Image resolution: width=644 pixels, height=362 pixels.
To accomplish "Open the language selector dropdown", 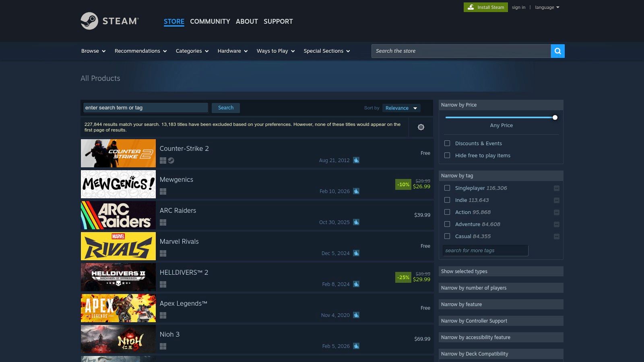I will click(547, 7).
